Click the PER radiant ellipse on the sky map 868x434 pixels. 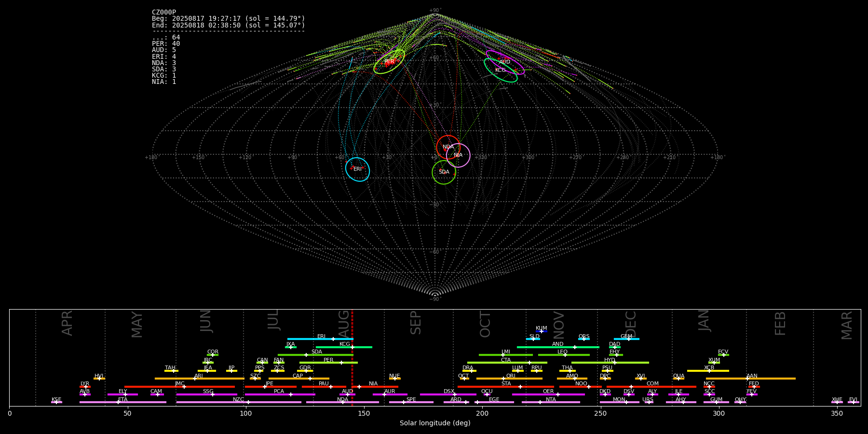(x=389, y=61)
